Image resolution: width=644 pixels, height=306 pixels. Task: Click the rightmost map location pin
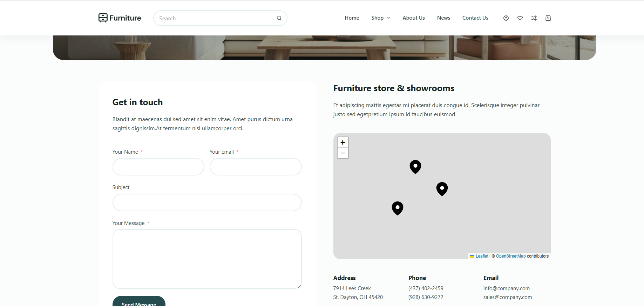[x=442, y=188]
